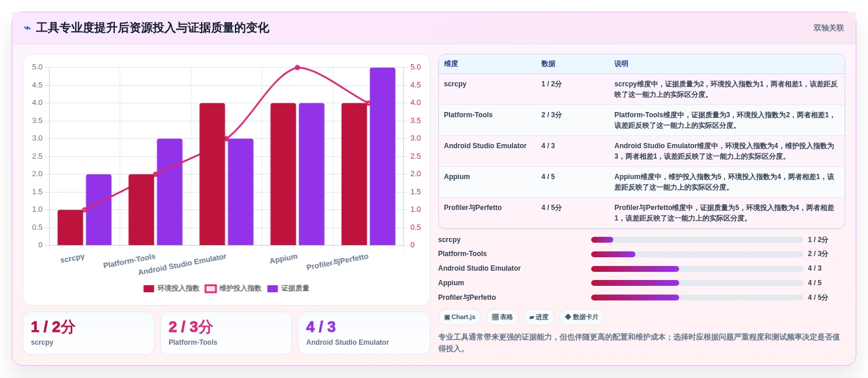
Task: Click the '2 / 3分' cell in the table
Action: 551,115
